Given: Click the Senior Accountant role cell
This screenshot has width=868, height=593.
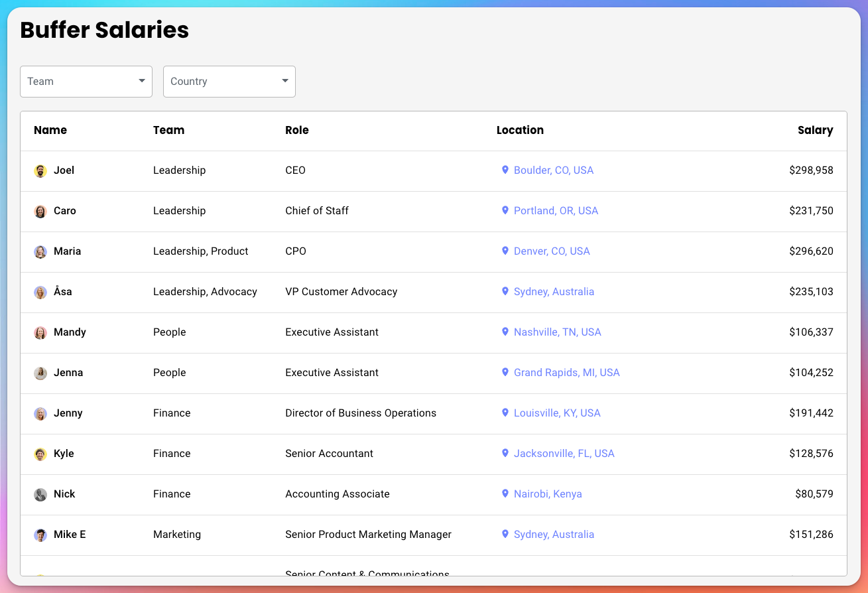Looking at the screenshot, I should coord(329,454).
